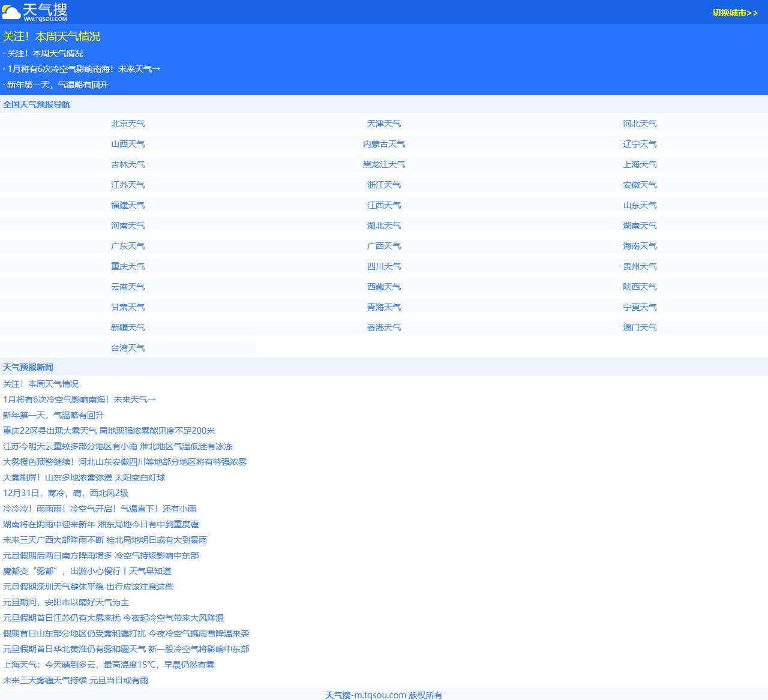Open the 12月31日,寒冷,晴 news link
The height and width of the screenshot is (700, 768).
pos(65,493)
